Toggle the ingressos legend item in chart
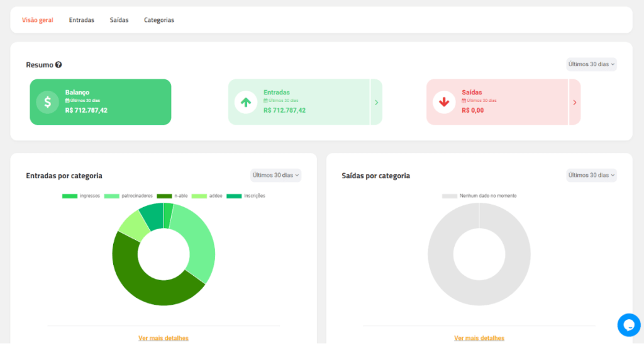The height and width of the screenshot is (345, 644). 81,196
